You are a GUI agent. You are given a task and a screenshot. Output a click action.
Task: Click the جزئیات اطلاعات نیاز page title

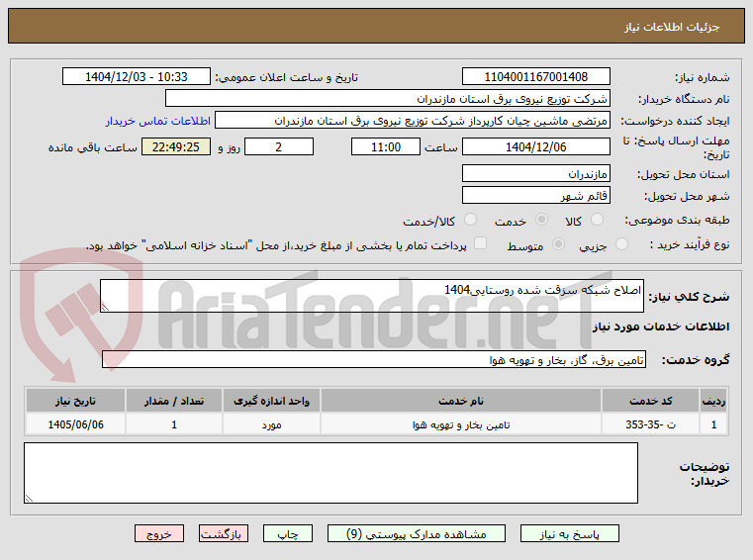(672, 27)
